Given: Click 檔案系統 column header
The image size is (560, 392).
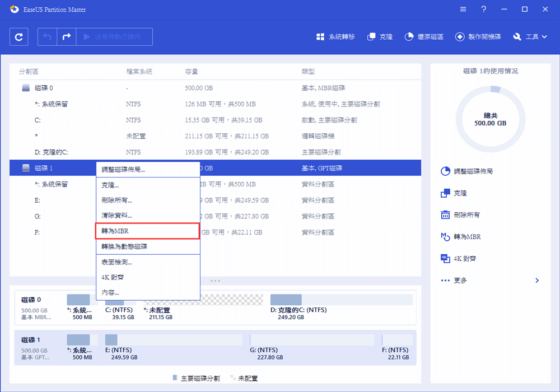Looking at the screenshot, I should (139, 72).
